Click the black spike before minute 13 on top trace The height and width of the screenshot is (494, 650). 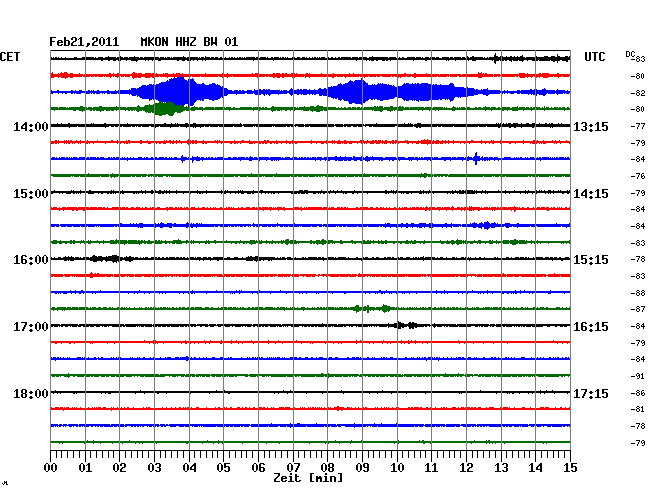coord(495,58)
